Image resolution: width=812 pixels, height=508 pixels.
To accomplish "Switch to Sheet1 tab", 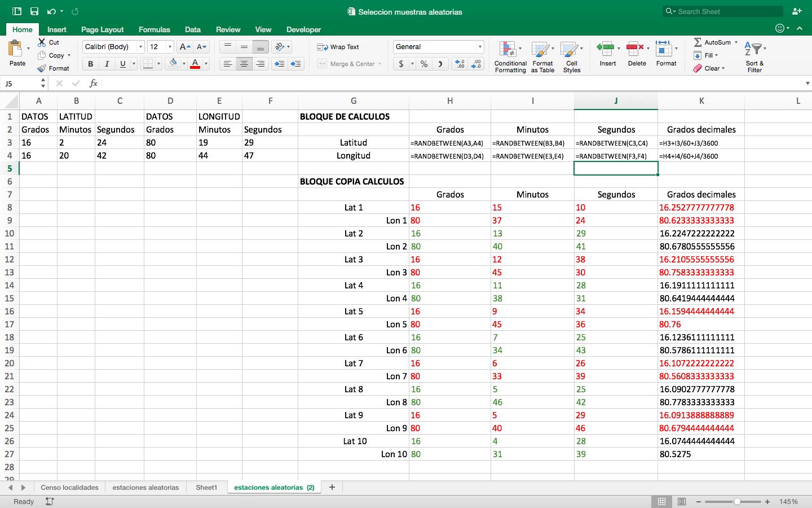I will coord(206,487).
